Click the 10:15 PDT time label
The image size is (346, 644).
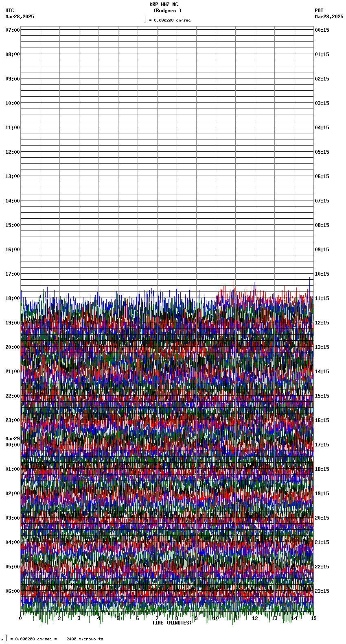[x=322, y=274]
